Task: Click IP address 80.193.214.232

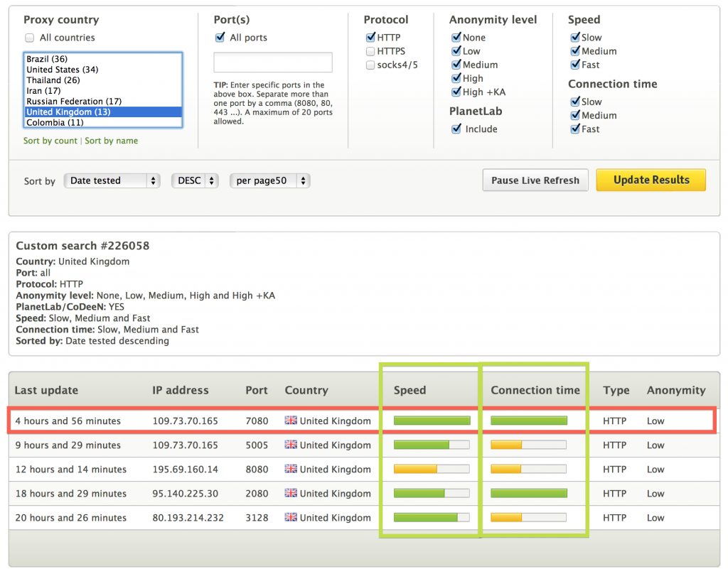Action: pos(188,517)
